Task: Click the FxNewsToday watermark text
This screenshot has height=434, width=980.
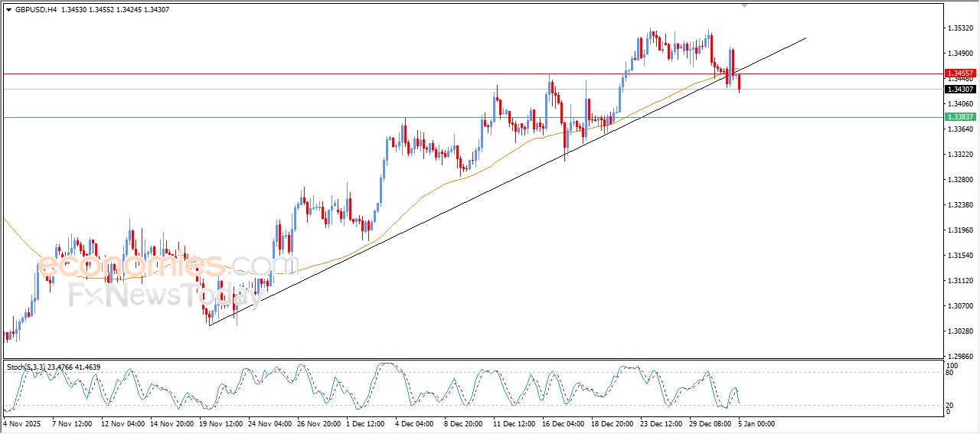Action: tap(160, 294)
